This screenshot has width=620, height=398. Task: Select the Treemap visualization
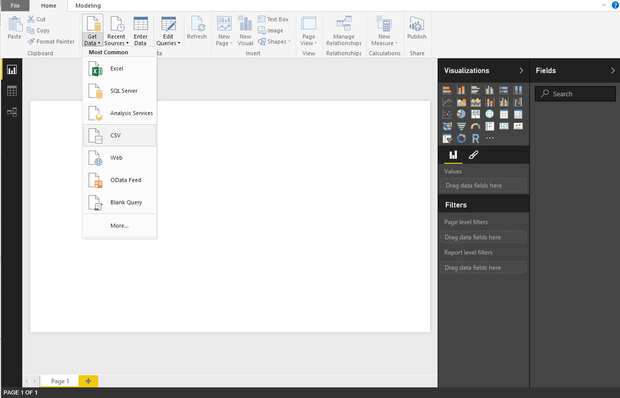(475, 114)
